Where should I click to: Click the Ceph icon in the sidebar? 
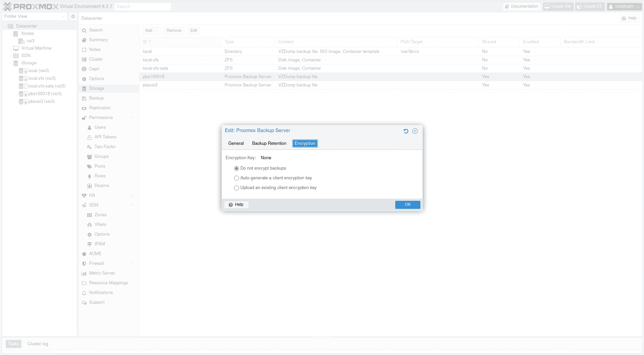point(84,69)
